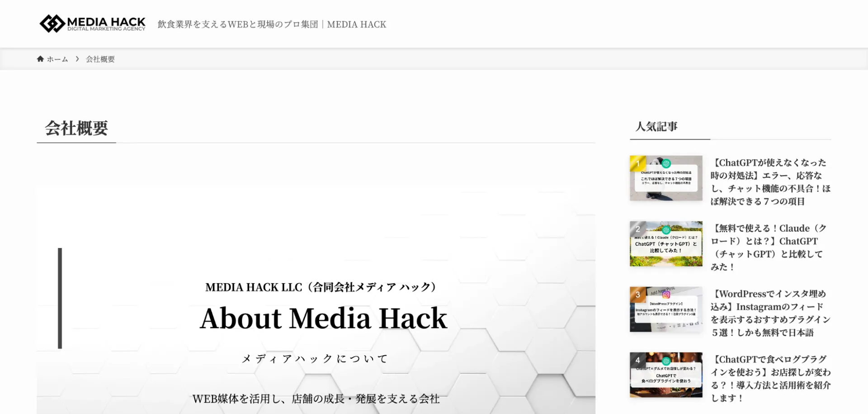This screenshot has width=868, height=414.
Task: Click the MEDIA HACK logo
Action: (93, 24)
